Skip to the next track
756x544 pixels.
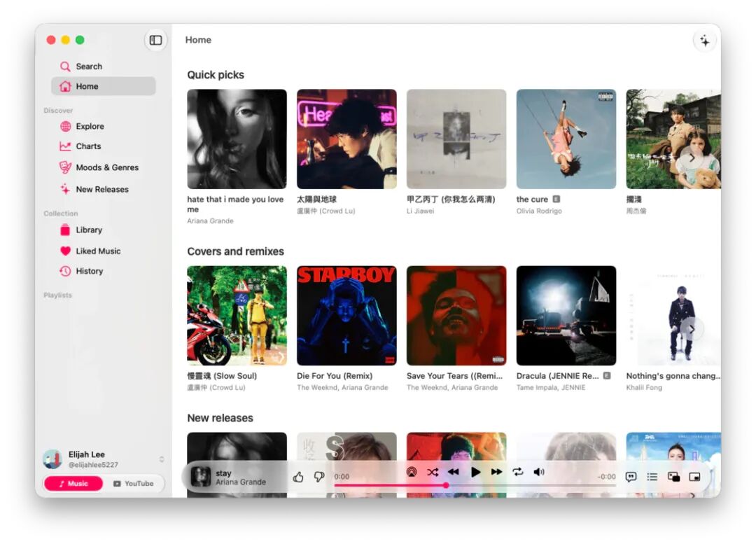pyautogui.click(x=496, y=472)
